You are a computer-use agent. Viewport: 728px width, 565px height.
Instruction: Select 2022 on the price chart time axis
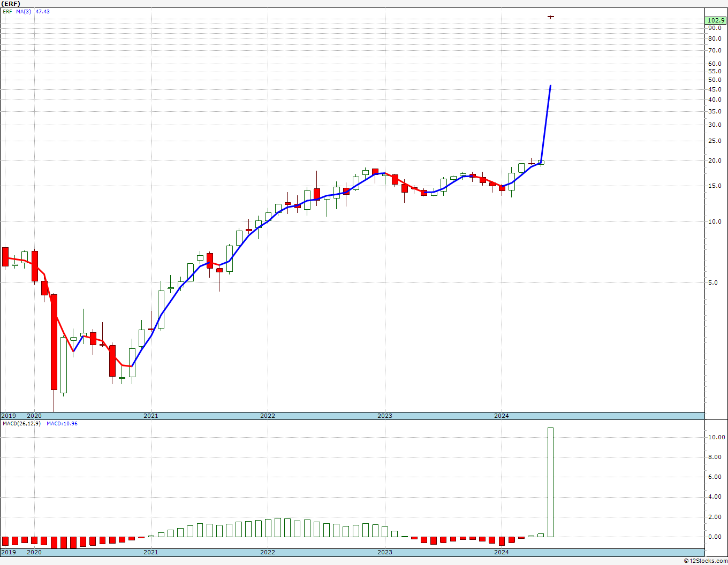tap(268, 416)
